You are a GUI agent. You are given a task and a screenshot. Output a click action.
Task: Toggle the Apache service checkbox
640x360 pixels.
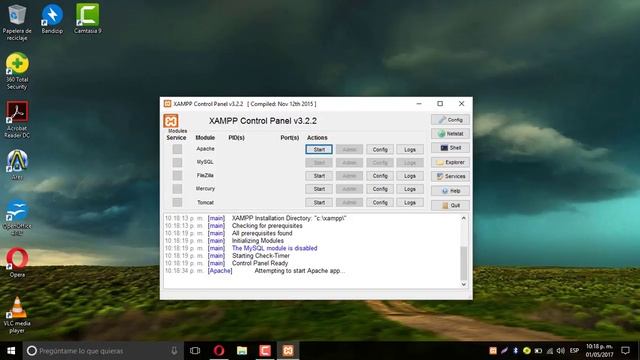pos(177,149)
